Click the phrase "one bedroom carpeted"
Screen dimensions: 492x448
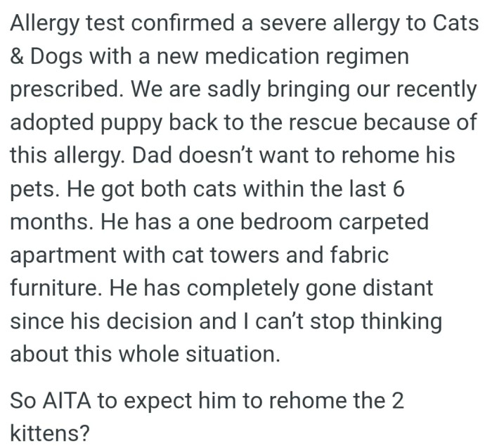(x=312, y=222)
